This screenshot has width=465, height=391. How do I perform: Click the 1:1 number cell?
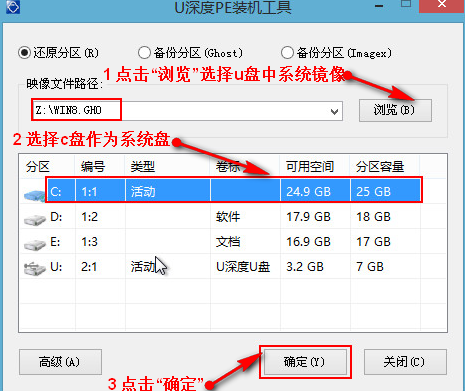89,192
